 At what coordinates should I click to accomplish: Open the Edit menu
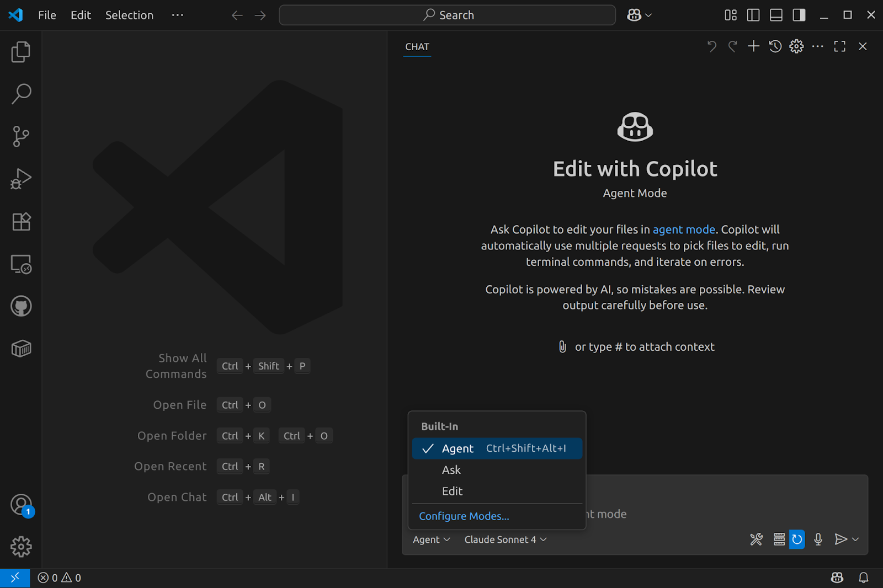coord(81,15)
